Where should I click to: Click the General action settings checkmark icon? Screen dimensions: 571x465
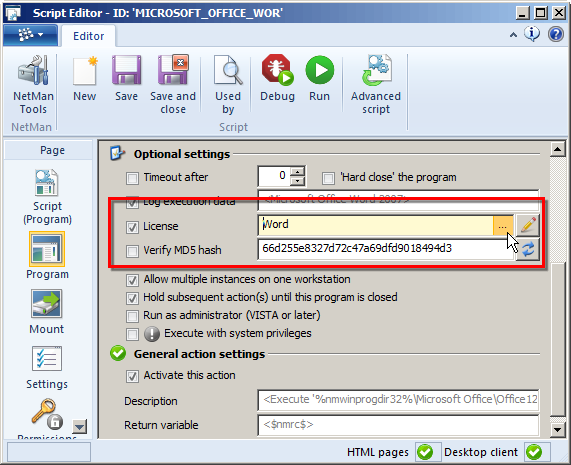[x=118, y=353]
